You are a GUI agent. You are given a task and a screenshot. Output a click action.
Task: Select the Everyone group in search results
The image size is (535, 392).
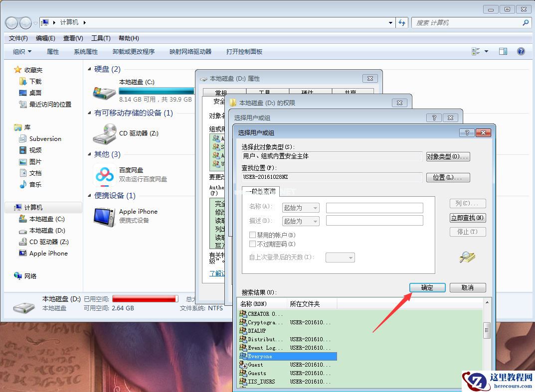tap(259, 356)
